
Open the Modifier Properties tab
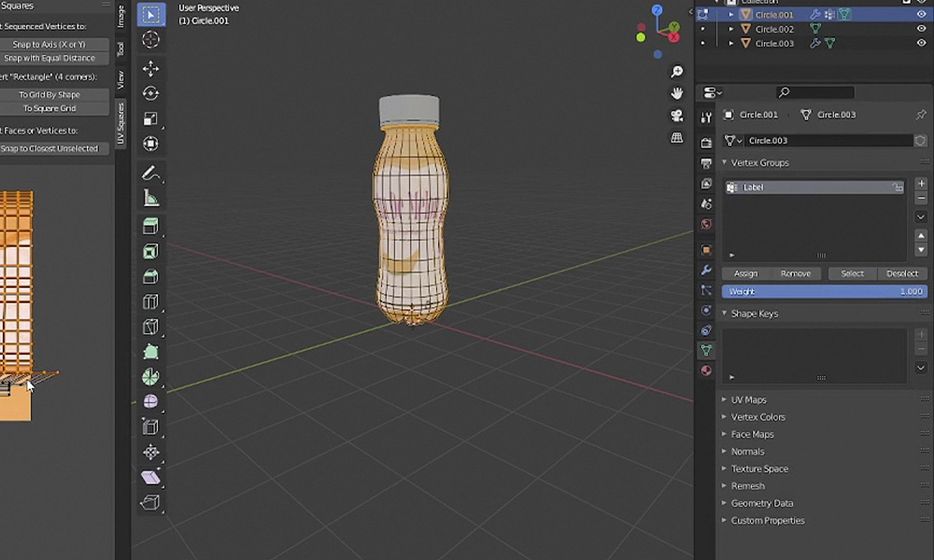tap(706, 269)
